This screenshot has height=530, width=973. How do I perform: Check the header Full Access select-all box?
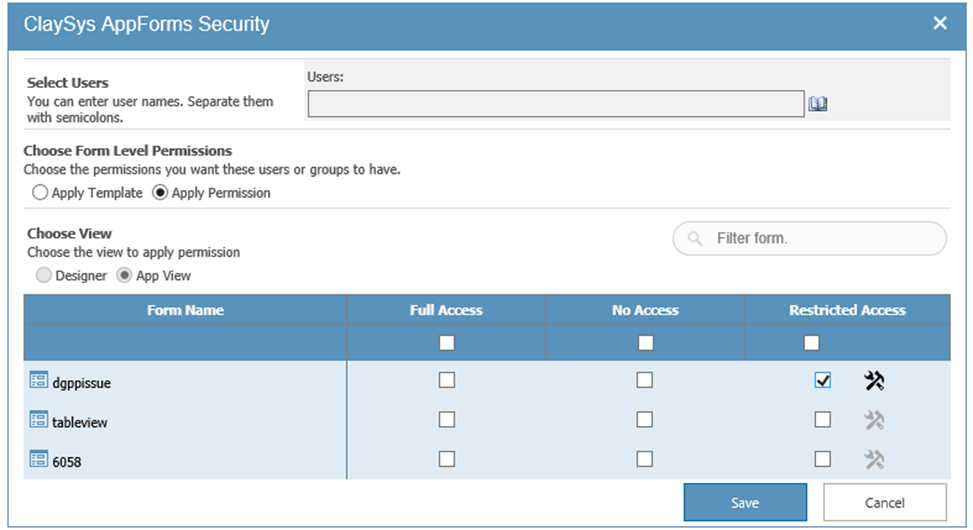pos(447,343)
